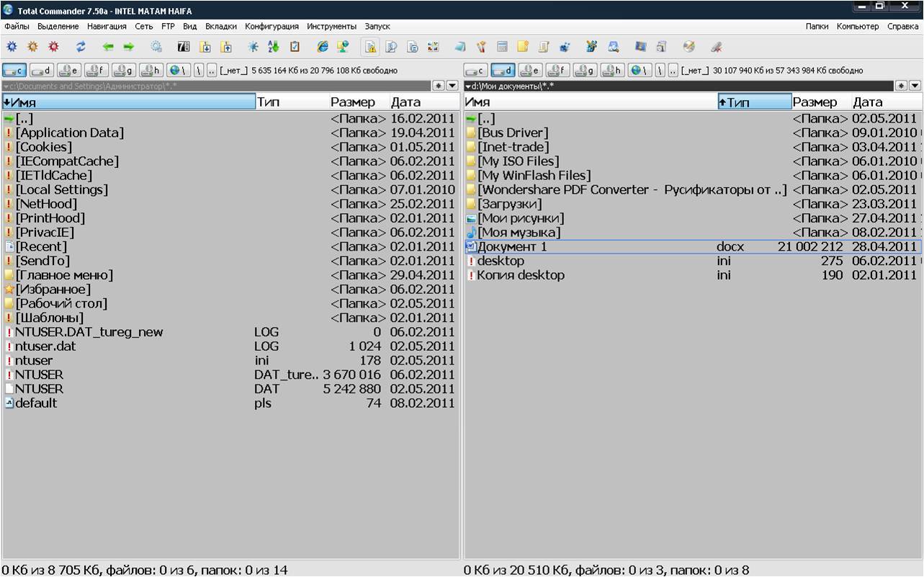The width and height of the screenshot is (924, 577).
Task: Click the folder with up arrow icon
Action: point(226,47)
